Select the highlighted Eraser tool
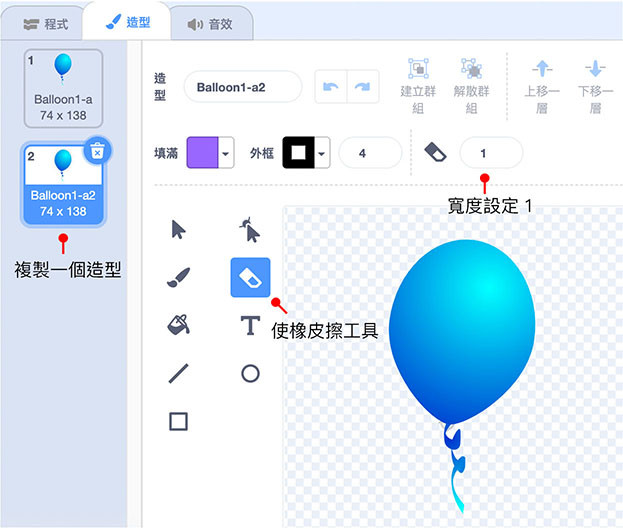This screenshot has height=529, width=623. click(x=250, y=277)
